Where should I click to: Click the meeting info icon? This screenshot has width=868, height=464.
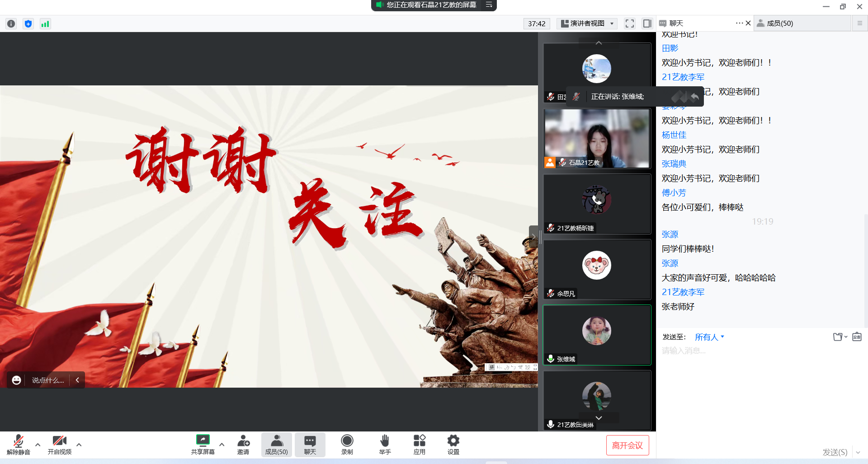pyautogui.click(x=11, y=24)
